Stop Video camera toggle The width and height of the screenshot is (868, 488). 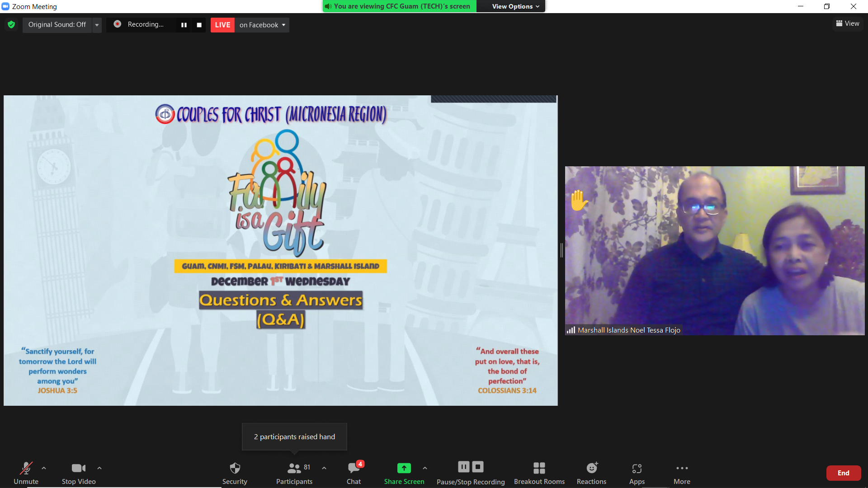[x=79, y=473]
